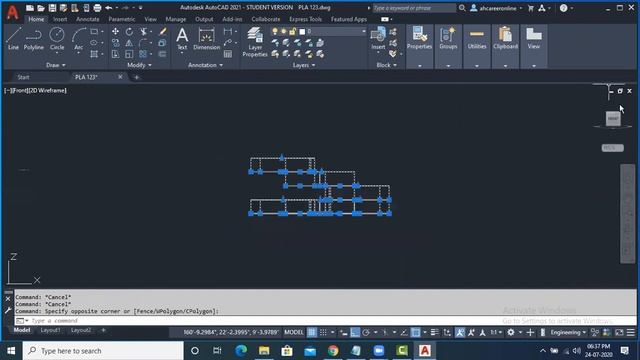The image size is (640, 360).
Task: Open the Engineering units dropdown
Action: (569, 332)
